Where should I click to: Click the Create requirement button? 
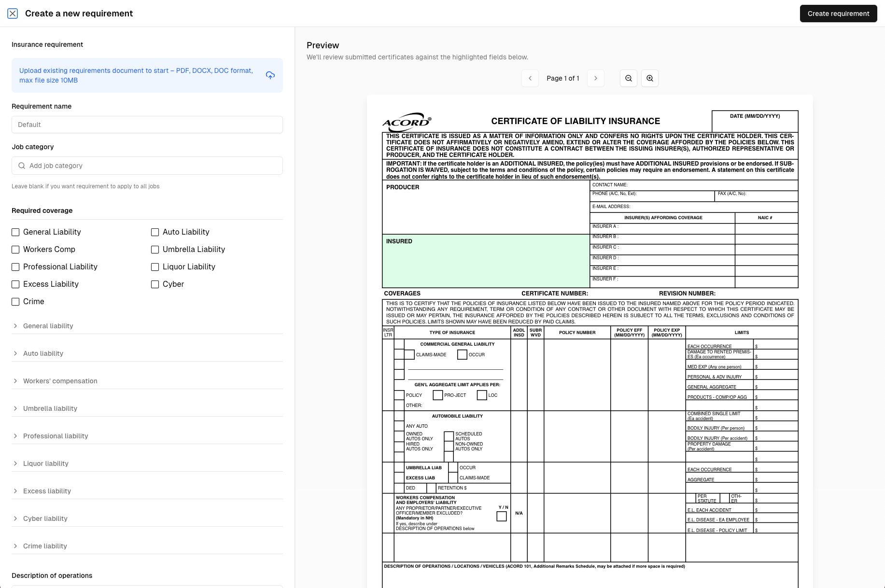point(838,13)
